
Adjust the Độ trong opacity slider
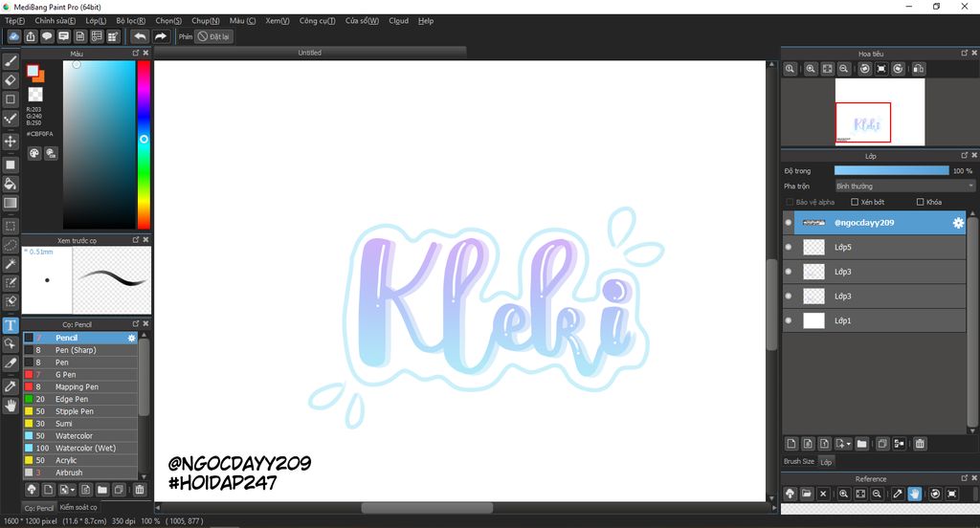891,170
